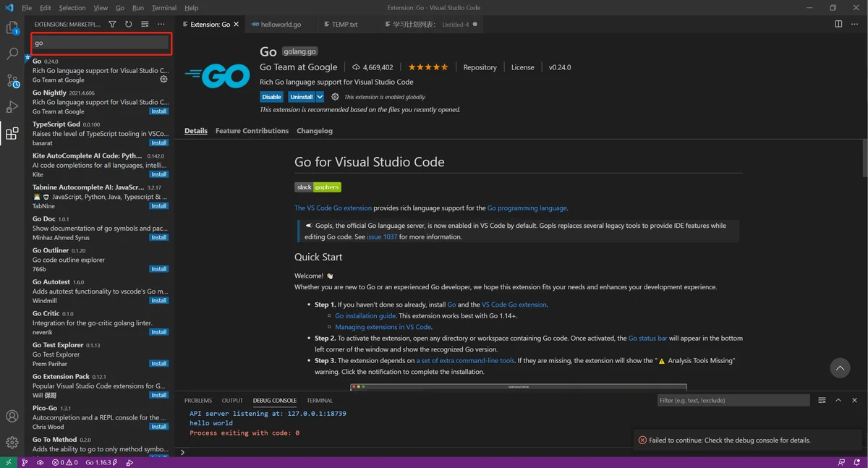868x468 pixels.
Task: Switch to the Changelog tab
Action: click(315, 131)
